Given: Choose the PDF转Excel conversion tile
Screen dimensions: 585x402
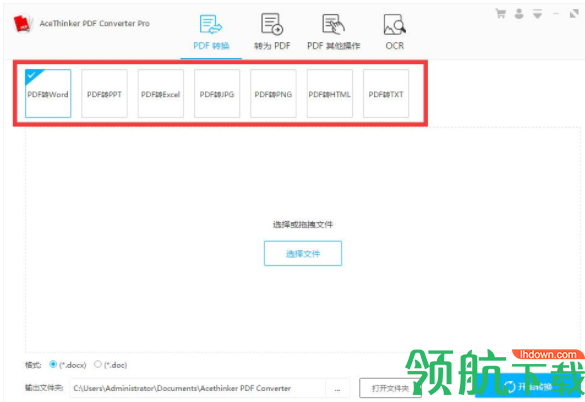Looking at the screenshot, I should tap(160, 94).
